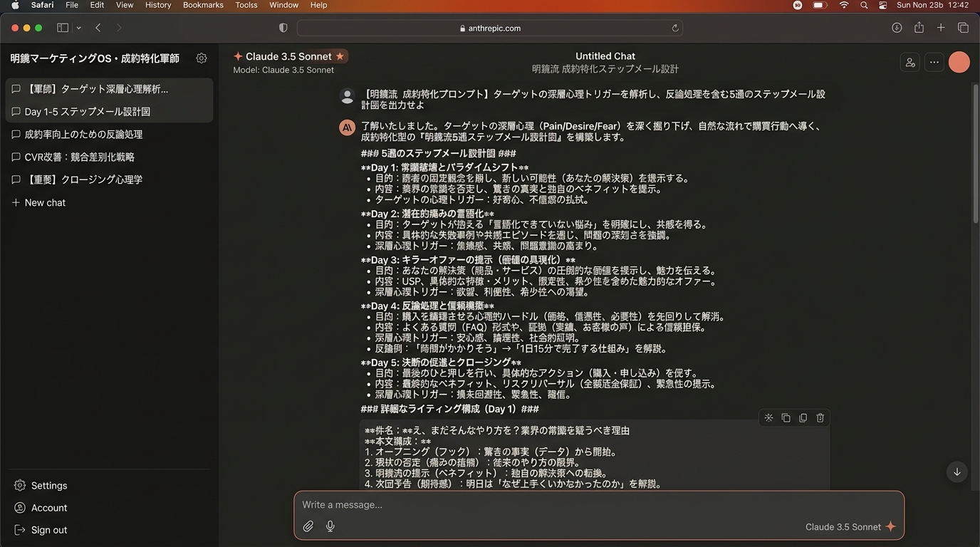Click the menu bar date and time

coord(933,5)
